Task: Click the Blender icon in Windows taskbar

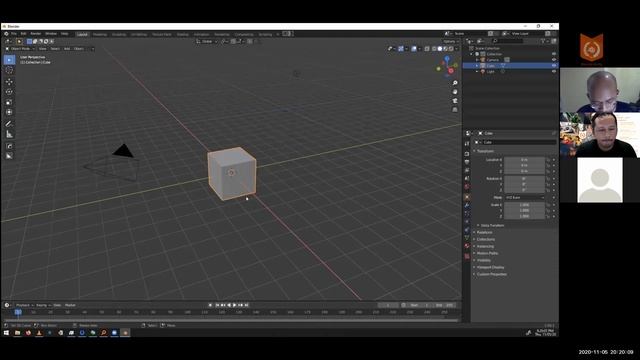Action: (125, 333)
